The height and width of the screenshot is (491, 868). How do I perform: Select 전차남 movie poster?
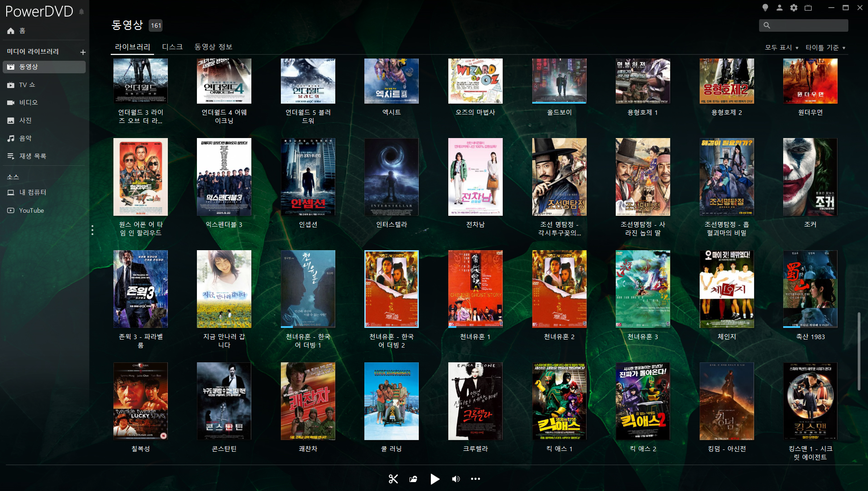(x=476, y=177)
